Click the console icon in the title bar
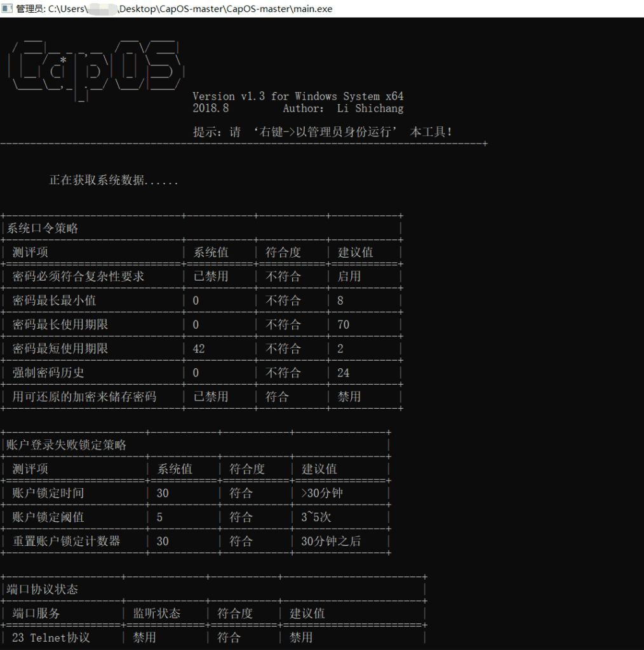 [8, 9]
